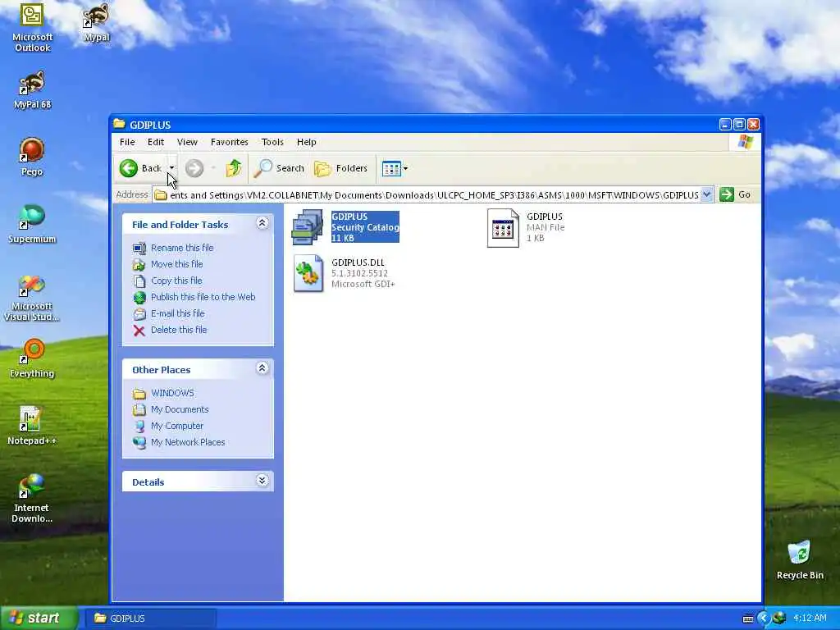Viewport: 840px width, 630px height.
Task: Click the clock showing 4:12 AM
Action: [x=810, y=619]
